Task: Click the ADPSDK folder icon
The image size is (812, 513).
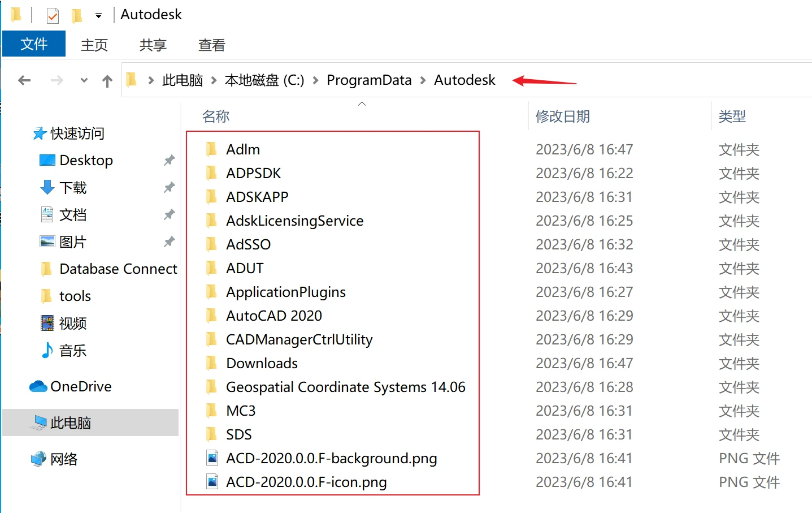Action: coord(212,173)
